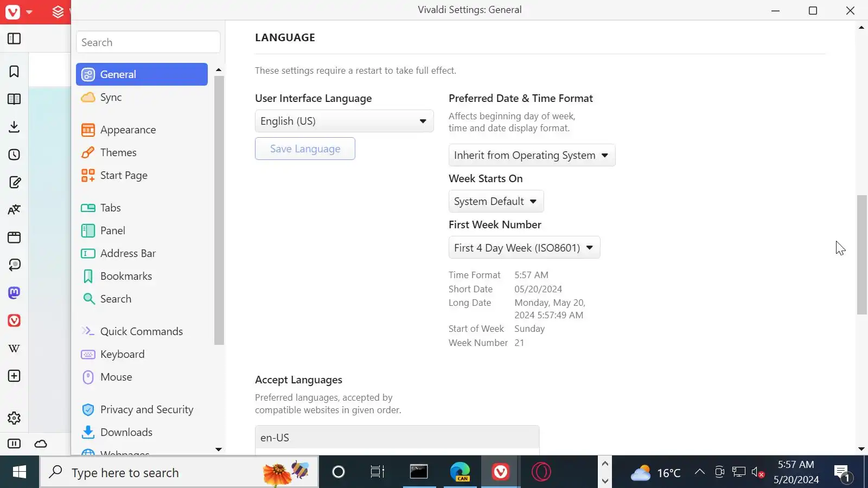The width and height of the screenshot is (868, 488).
Task: Select the General settings category
Action: click(142, 74)
